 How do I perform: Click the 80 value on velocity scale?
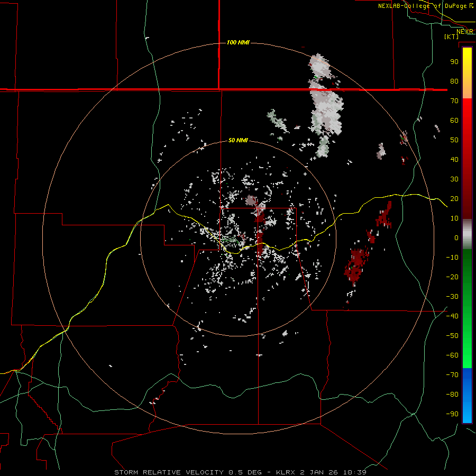(x=454, y=81)
